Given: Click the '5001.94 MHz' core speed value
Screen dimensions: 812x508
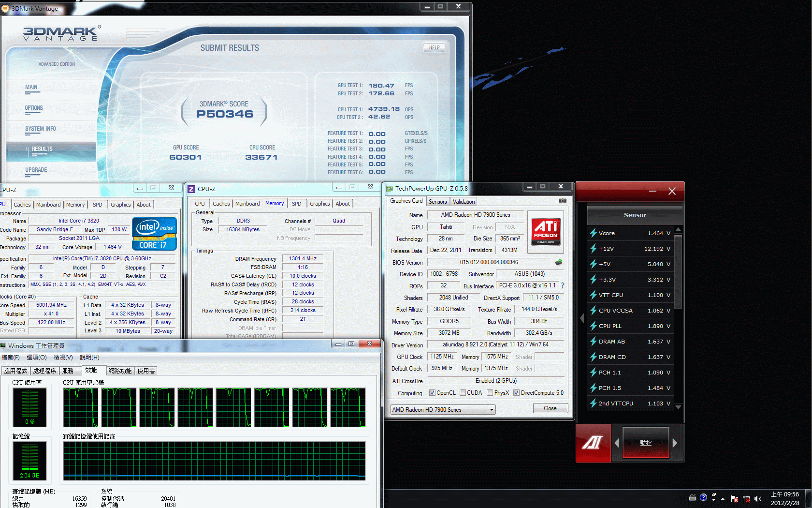Looking at the screenshot, I should [x=51, y=305].
